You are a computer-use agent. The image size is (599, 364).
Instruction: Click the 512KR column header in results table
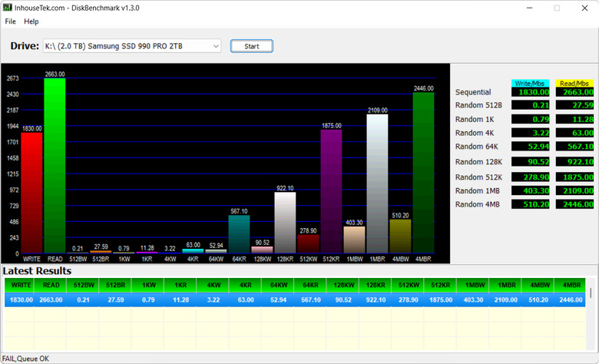[x=441, y=285]
